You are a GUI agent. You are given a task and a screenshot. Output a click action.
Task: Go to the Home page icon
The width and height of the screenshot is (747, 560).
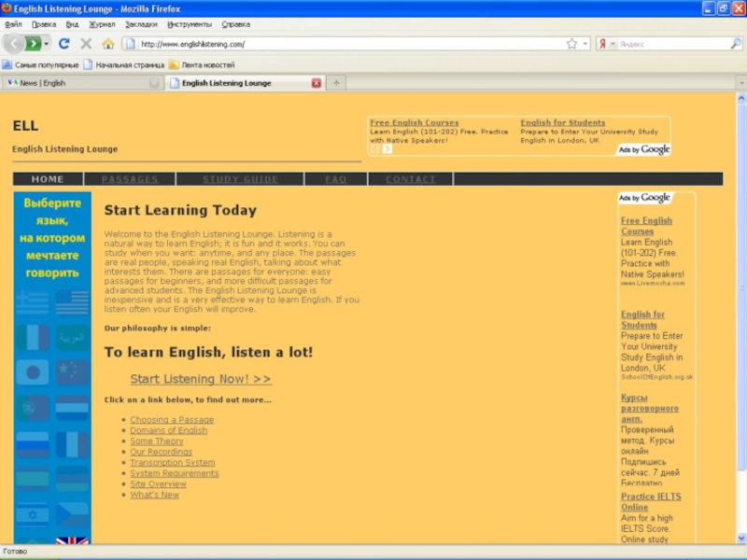108,44
